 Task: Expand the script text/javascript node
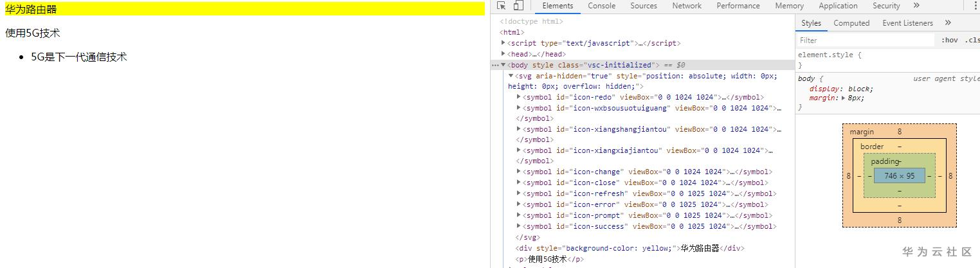coord(504,43)
